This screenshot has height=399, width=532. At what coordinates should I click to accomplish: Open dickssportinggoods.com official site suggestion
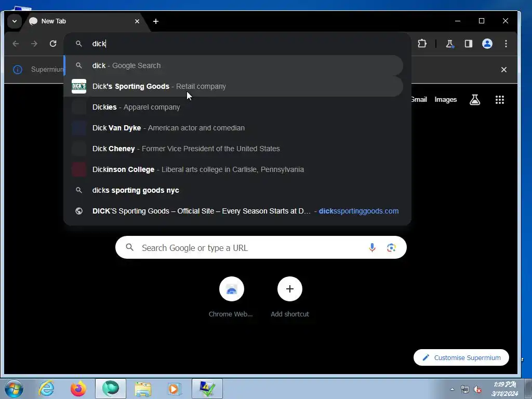[x=233, y=211]
